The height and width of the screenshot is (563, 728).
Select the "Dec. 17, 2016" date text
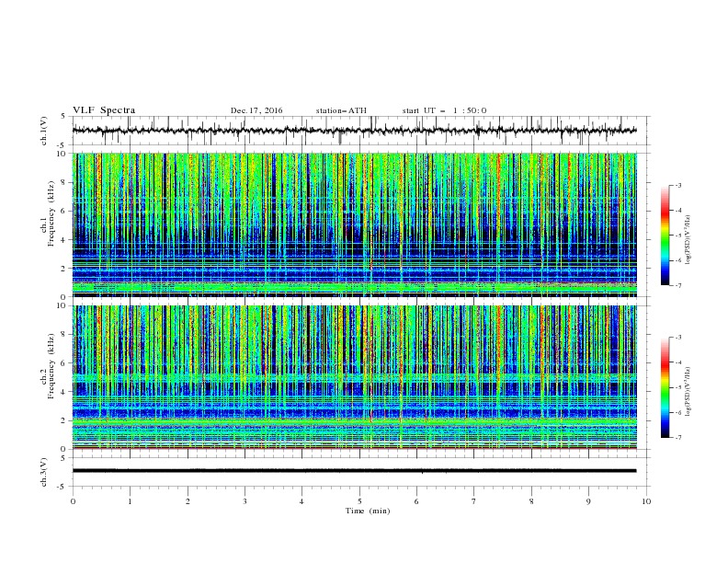(x=256, y=110)
